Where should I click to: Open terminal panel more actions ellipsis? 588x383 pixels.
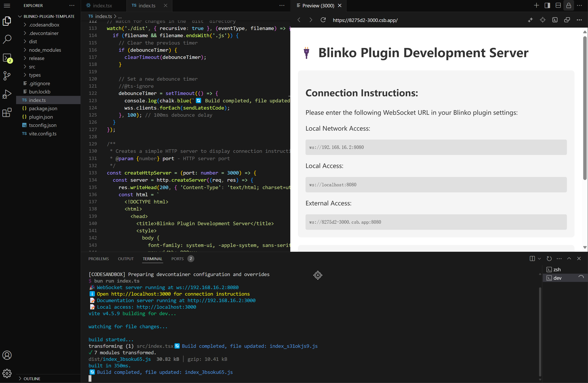click(559, 258)
